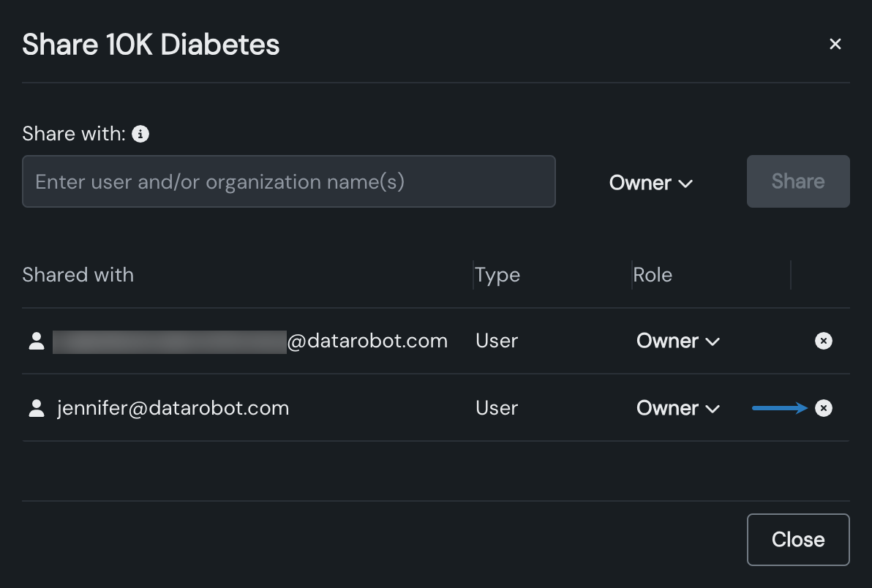Click the Role column header
872x588 pixels.
[x=653, y=275]
